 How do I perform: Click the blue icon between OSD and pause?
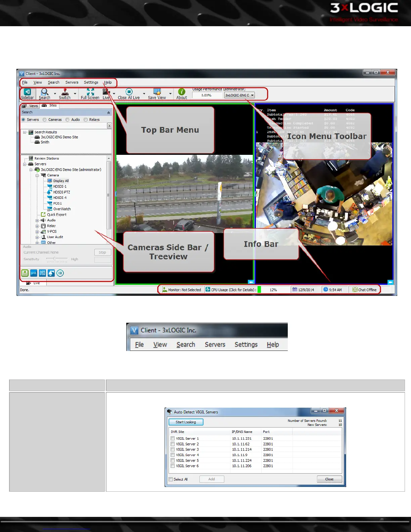51,273
